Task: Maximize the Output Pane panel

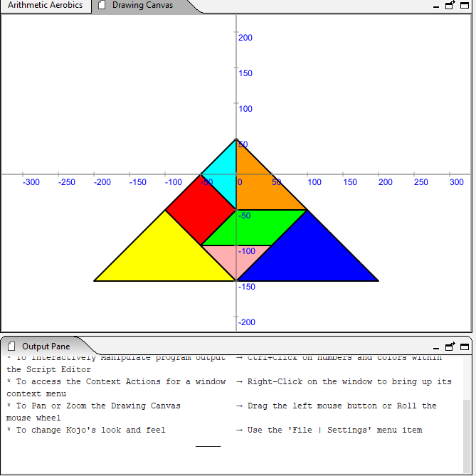Action: (x=465, y=347)
